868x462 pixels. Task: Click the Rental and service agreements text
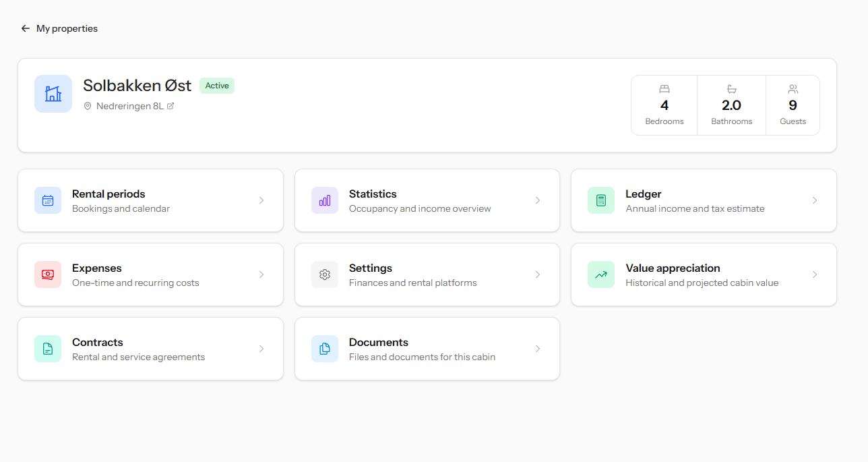139,357
